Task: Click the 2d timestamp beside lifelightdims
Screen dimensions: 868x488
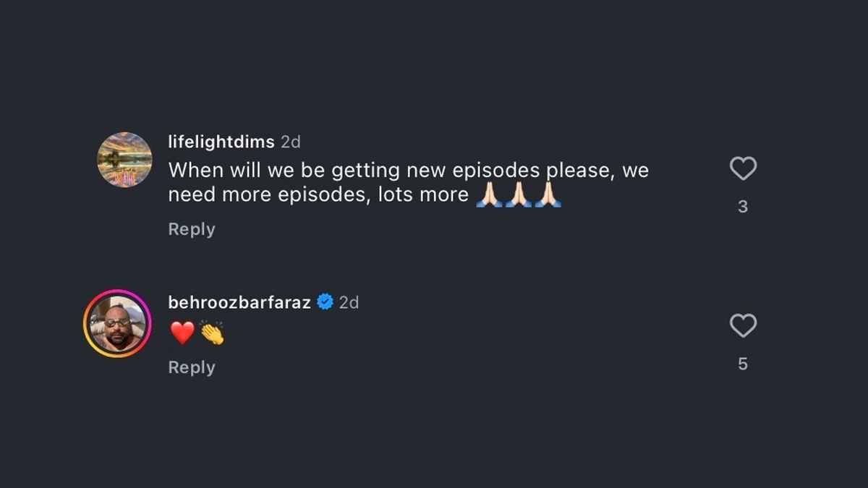Action: pos(291,142)
